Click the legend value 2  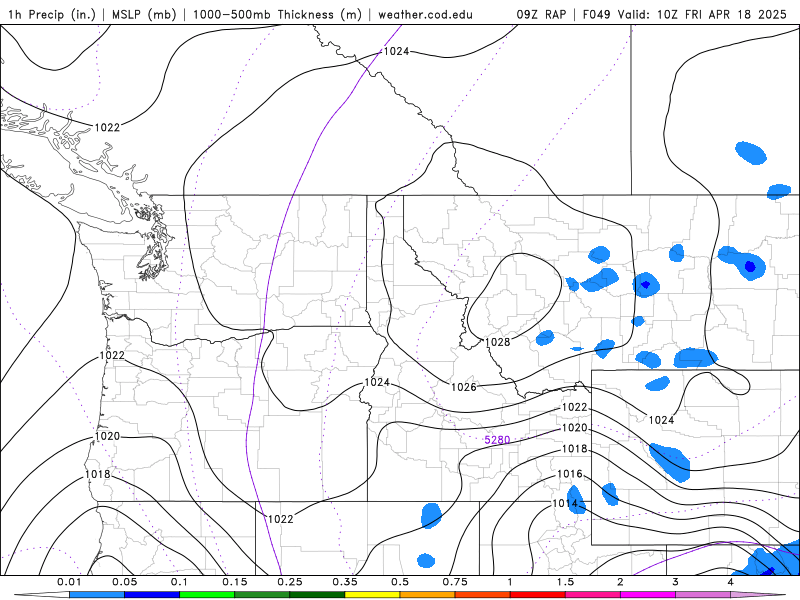click(620, 582)
